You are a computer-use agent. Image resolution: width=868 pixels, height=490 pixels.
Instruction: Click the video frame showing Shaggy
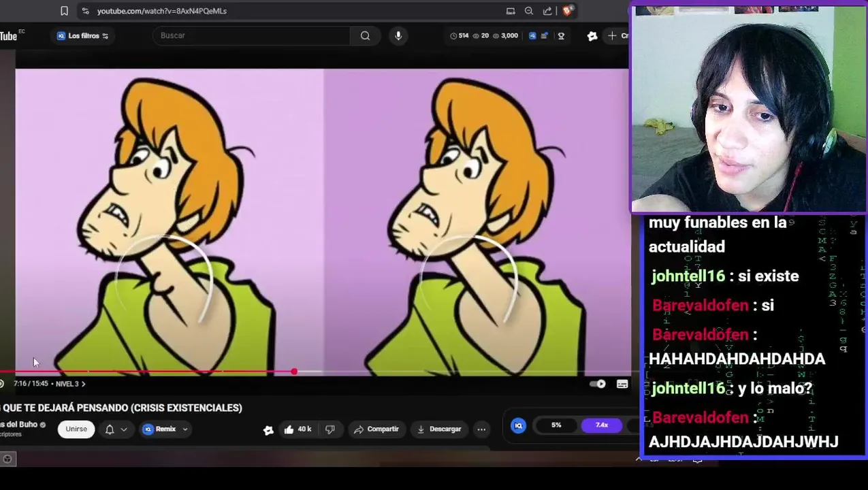tap(322, 221)
